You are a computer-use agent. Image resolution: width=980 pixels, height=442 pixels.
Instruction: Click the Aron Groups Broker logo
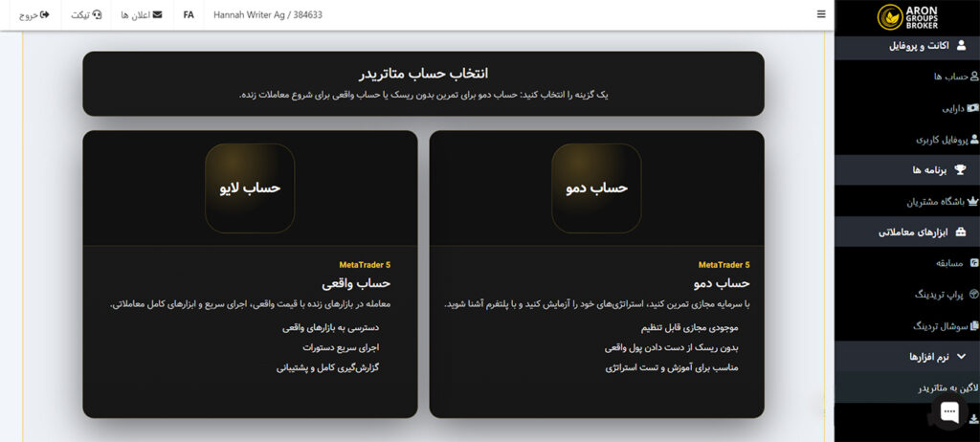(907, 17)
